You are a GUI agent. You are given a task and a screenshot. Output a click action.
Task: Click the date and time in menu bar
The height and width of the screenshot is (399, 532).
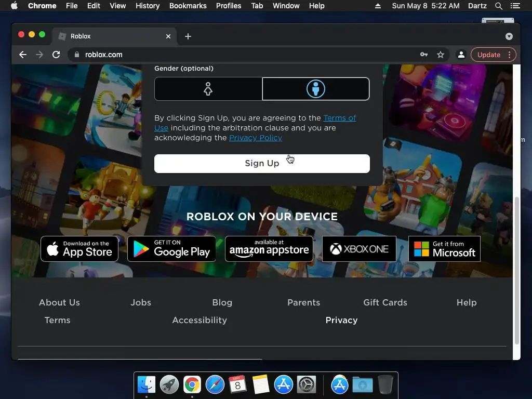(x=426, y=6)
